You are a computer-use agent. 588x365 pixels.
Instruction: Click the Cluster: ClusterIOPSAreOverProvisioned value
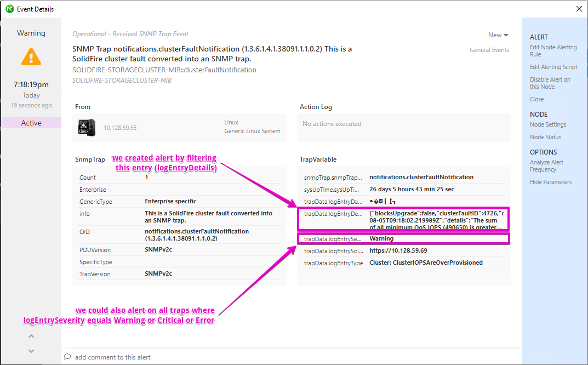pos(426,263)
